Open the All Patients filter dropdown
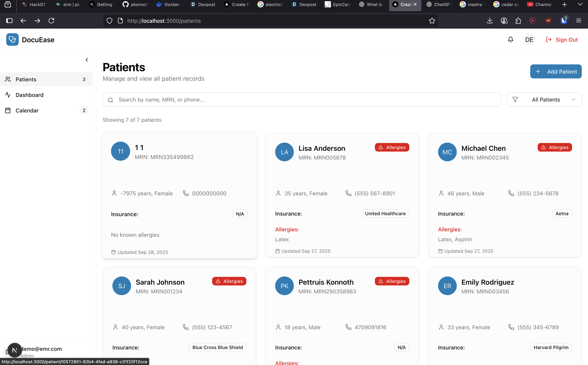Image resolution: width=588 pixels, height=365 pixels. point(544,99)
